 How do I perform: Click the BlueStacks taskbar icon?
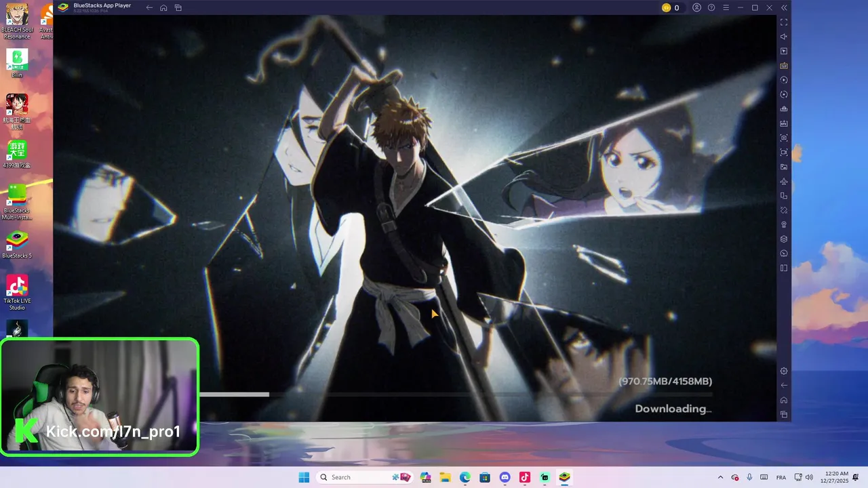564,477
